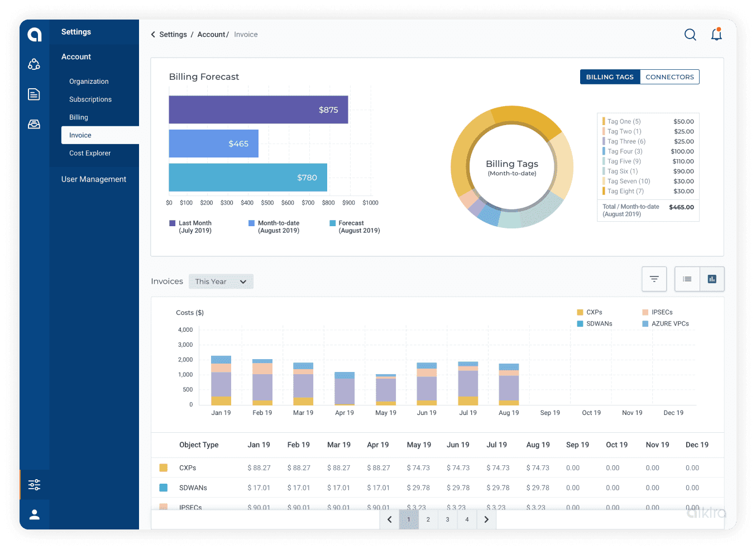Open notifications via the bell icon
The height and width of the screenshot is (549, 756).
point(716,34)
